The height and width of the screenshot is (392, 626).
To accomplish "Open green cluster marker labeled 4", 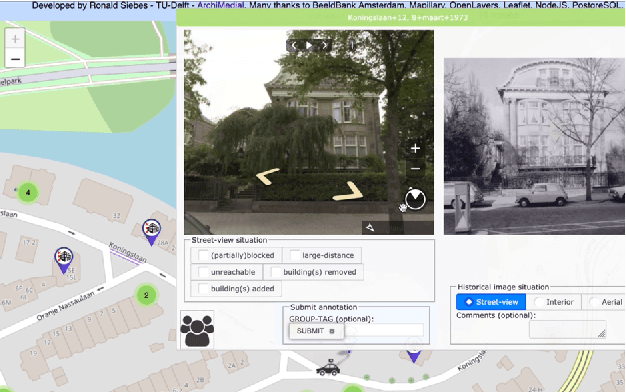I will 28,192.
